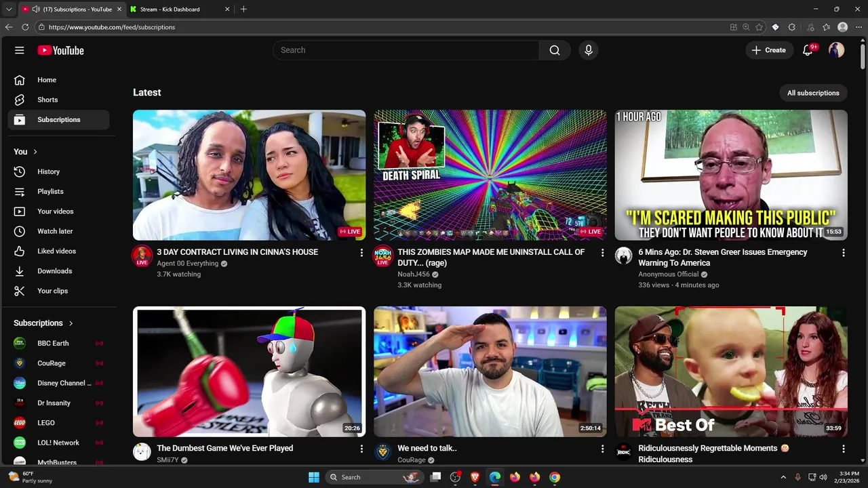Open browser Settings and more menu
The height and width of the screenshot is (488, 868).
tap(859, 27)
